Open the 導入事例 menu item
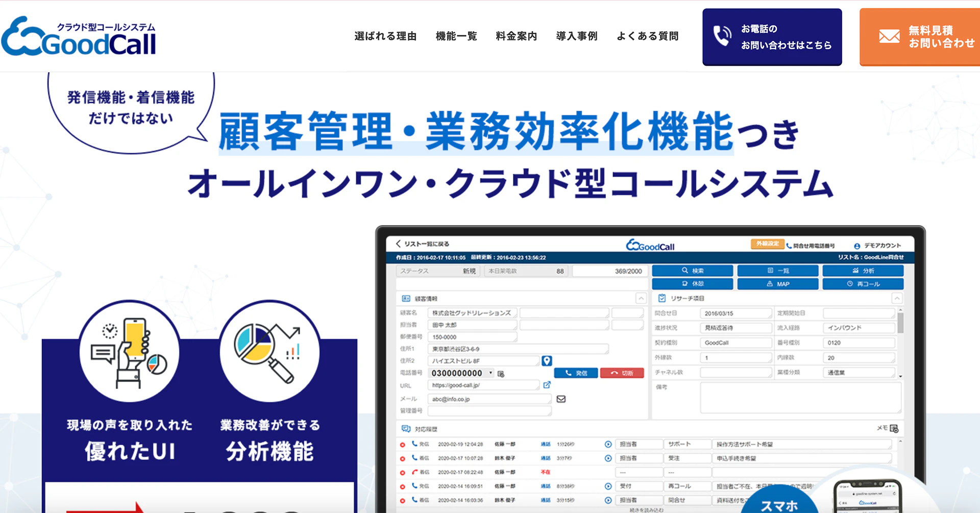Viewport: 980px width, 513px height. (x=577, y=36)
